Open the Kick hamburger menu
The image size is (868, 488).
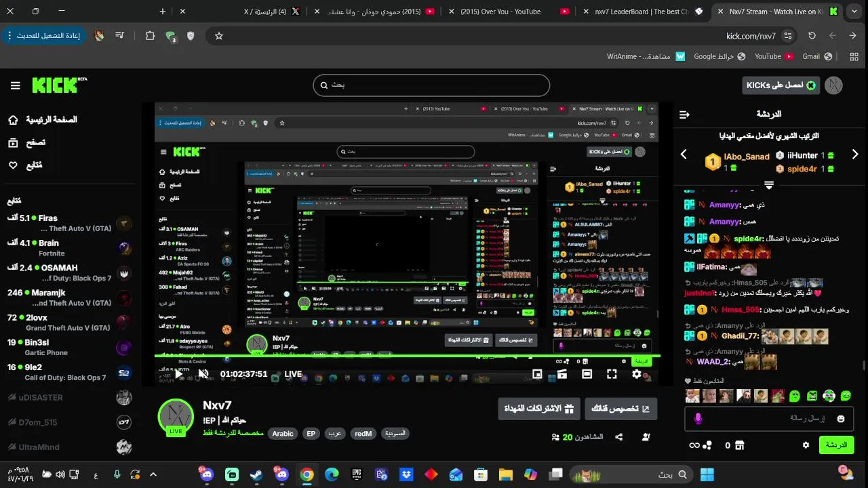[x=15, y=85]
